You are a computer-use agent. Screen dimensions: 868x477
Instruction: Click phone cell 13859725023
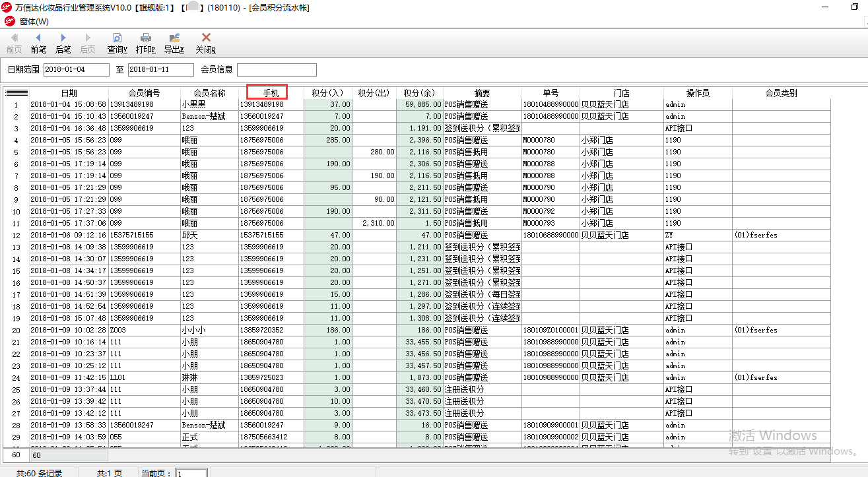pos(271,377)
